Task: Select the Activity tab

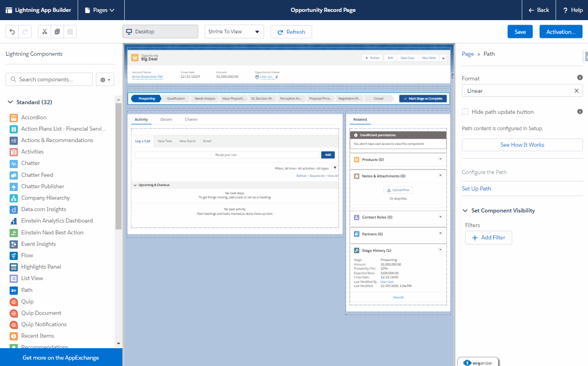Action: click(x=141, y=119)
